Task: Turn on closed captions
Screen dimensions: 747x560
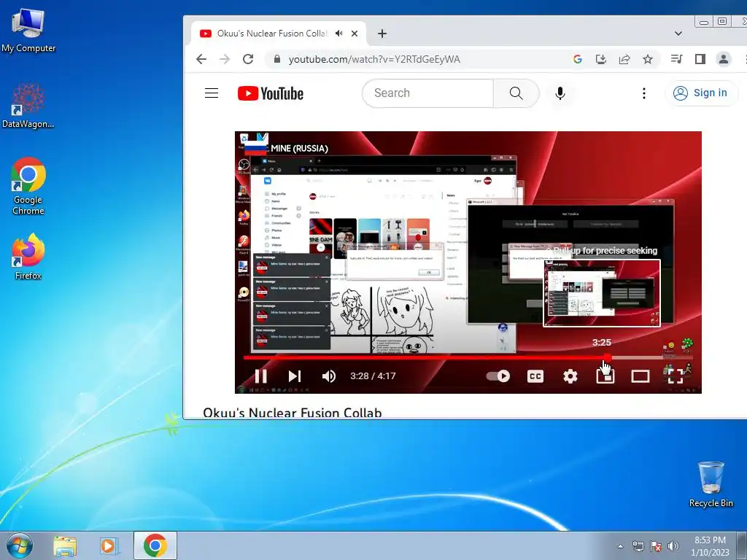Action: coord(535,376)
